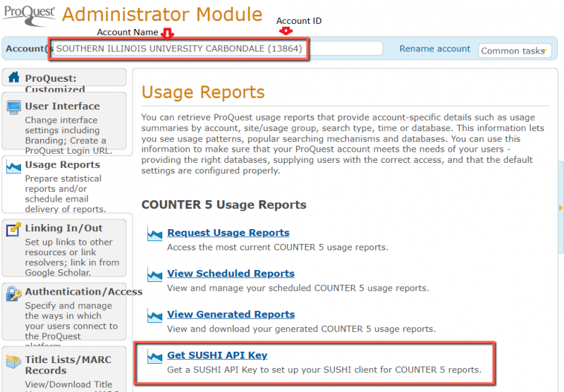Open the Authentication/Access section
The width and height of the screenshot is (564, 392).
[64, 312]
